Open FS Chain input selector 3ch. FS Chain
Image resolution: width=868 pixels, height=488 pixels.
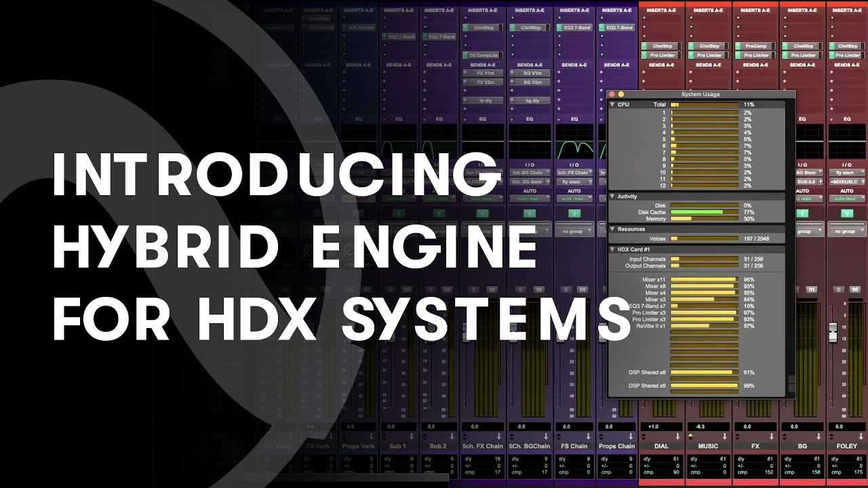point(574,173)
